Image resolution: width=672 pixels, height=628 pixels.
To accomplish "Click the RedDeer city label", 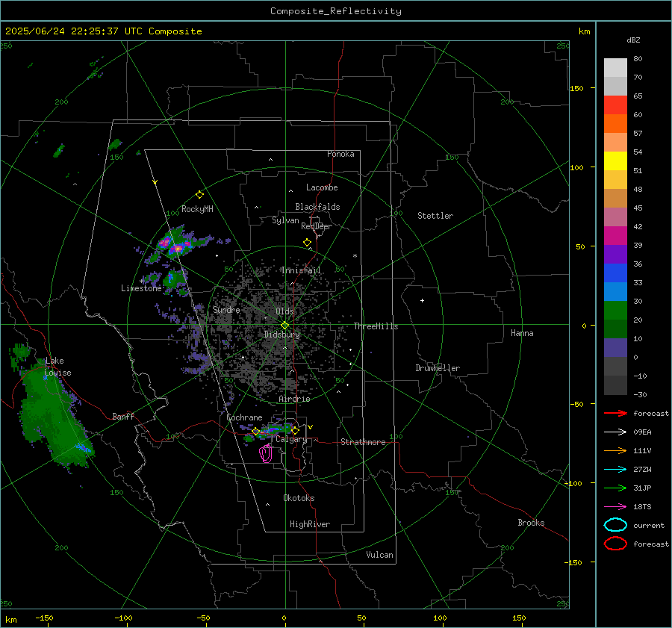I will click(317, 226).
